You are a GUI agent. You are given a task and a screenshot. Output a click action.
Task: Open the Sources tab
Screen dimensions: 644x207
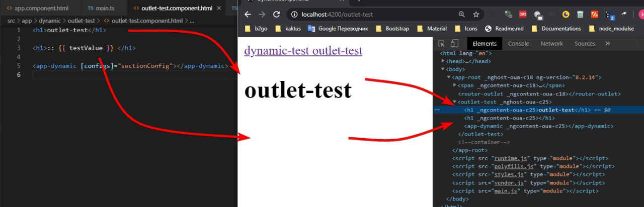585,44
